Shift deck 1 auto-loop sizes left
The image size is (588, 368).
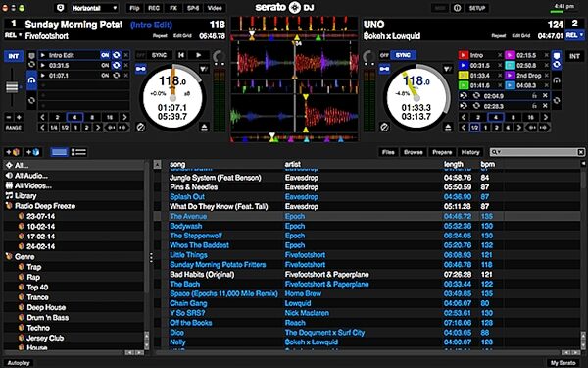(42, 117)
